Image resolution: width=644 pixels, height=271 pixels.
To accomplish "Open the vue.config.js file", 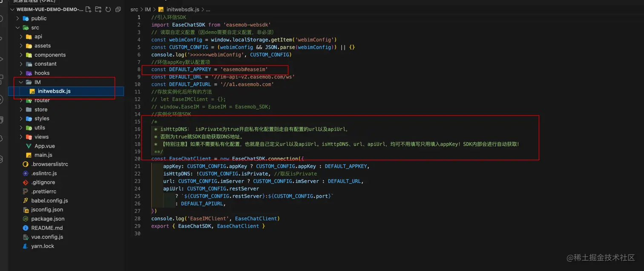I will pyautogui.click(x=47, y=237).
